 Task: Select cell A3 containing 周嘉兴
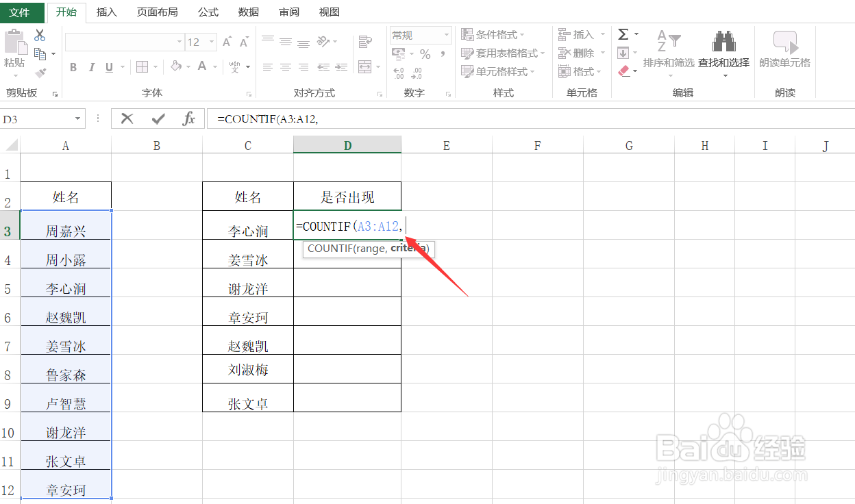coord(66,225)
